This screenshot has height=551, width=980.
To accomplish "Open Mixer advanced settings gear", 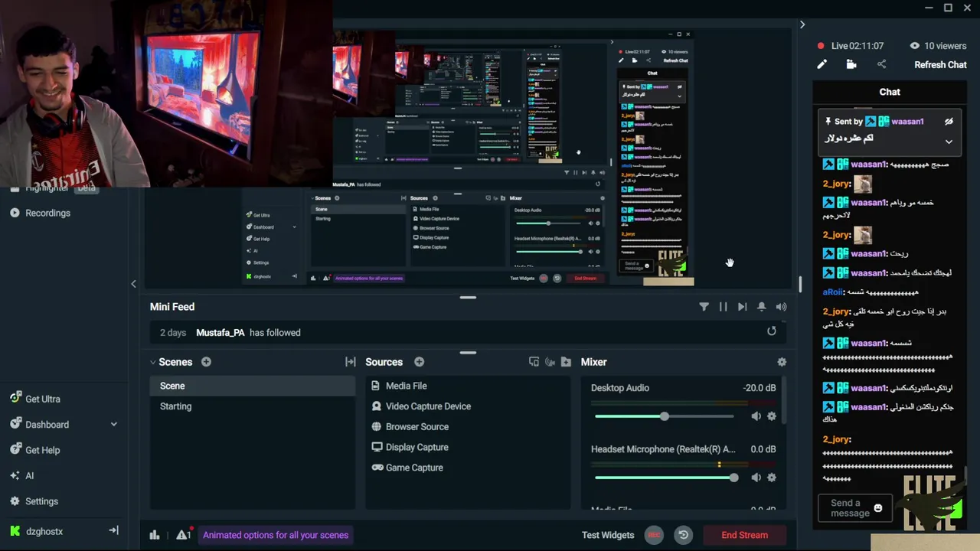I will point(781,362).
